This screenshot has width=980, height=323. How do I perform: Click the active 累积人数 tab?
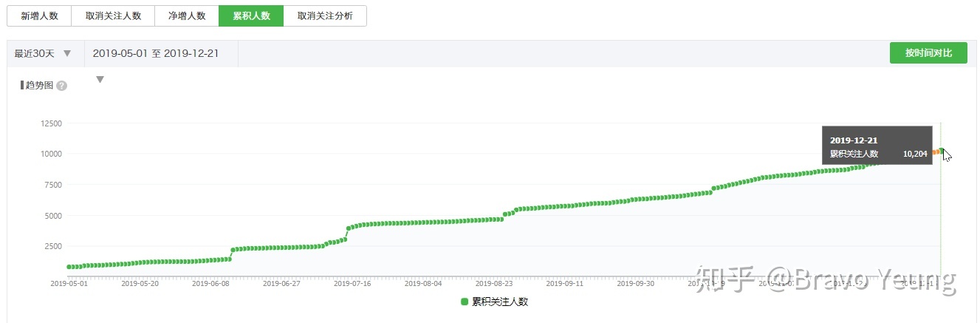tap(251, 16)
